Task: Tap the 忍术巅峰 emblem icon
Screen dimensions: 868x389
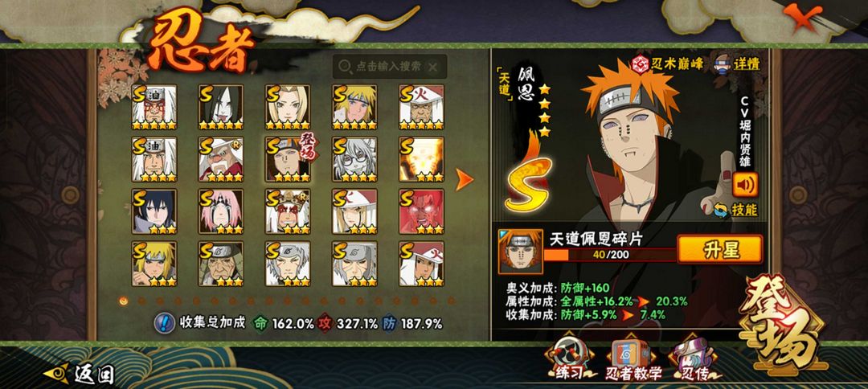Action: pyautogui.click(x=641, y=64)
